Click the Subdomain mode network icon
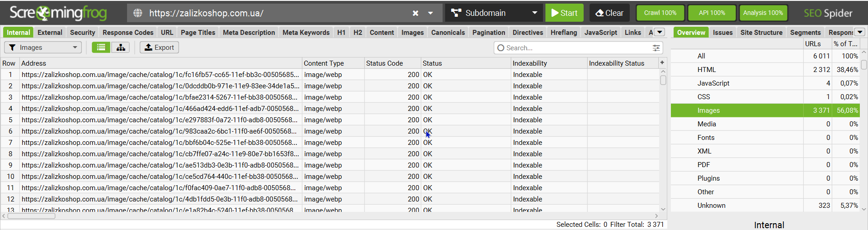 (x=456, y=13)
